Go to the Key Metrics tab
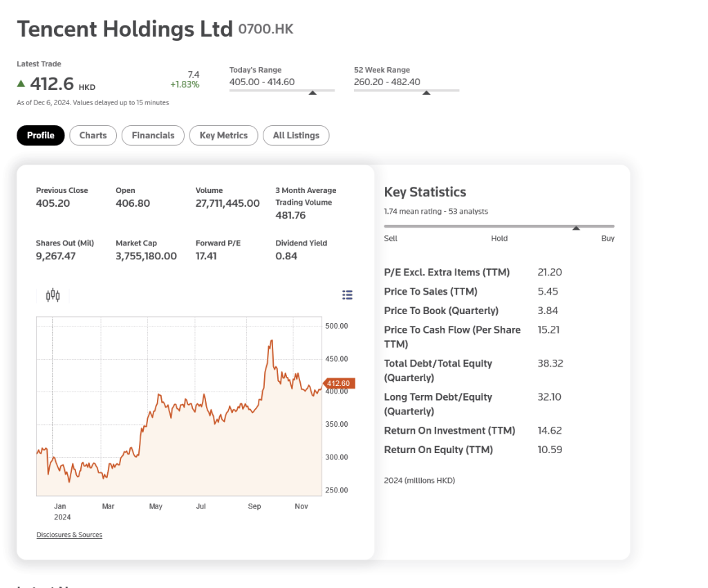Viewport: 708px width, 588px height. click(223, 136)
